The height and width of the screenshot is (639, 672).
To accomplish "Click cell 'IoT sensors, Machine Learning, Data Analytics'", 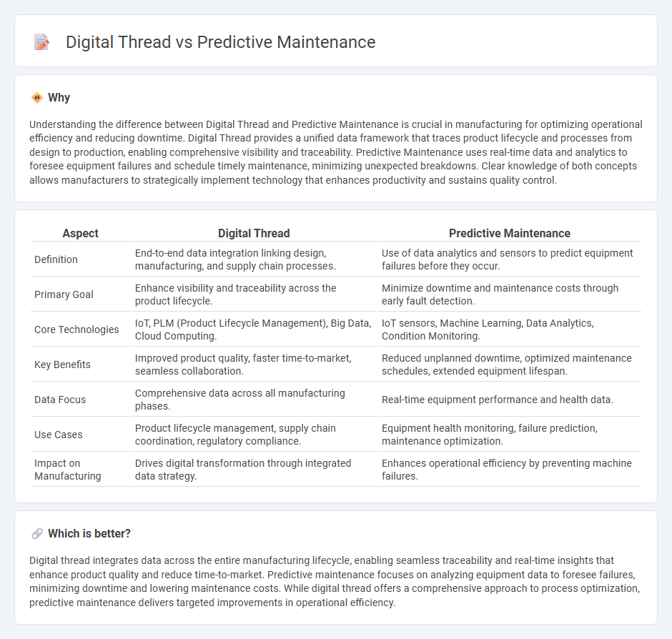I will point(510,330).
